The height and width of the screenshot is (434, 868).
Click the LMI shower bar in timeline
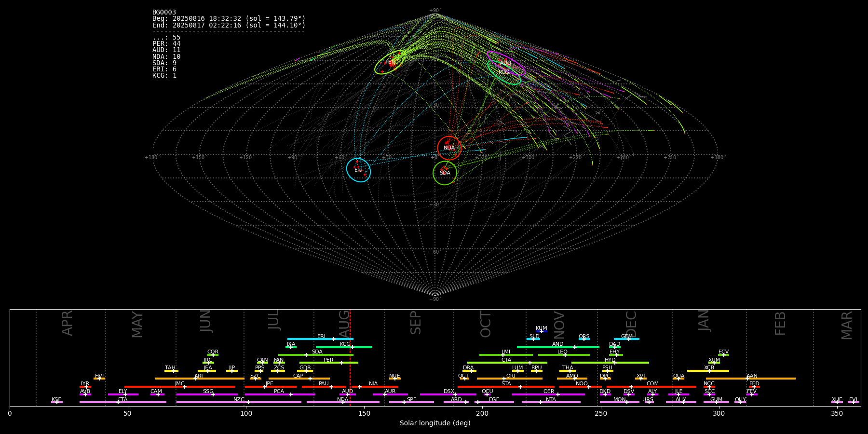tap(506, 355)
